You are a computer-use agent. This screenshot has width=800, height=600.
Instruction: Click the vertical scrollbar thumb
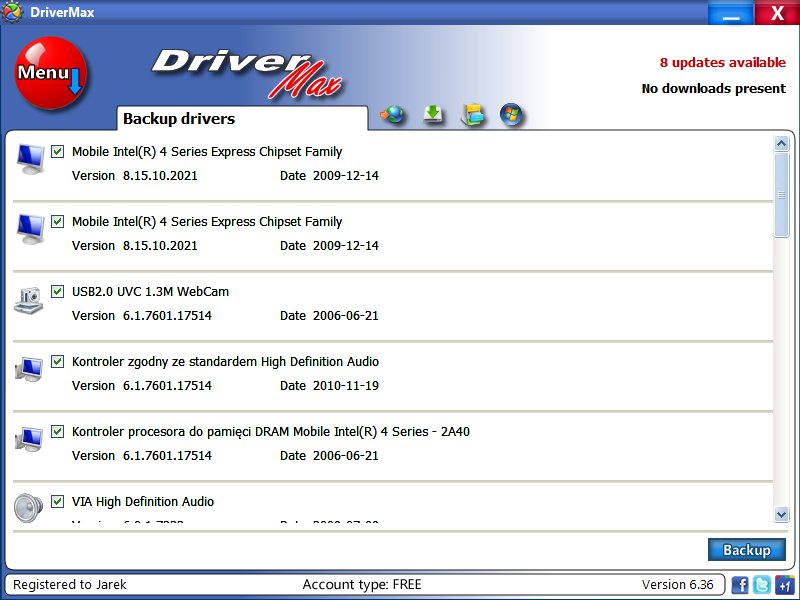click(x=781, y=195)
